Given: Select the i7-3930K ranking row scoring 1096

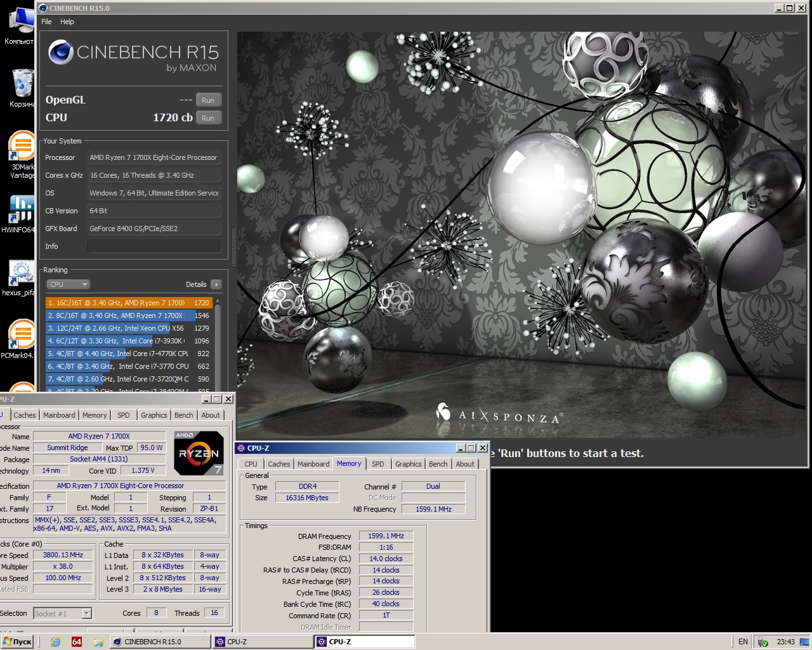Looking at the screenshot, I should (129, 341).
